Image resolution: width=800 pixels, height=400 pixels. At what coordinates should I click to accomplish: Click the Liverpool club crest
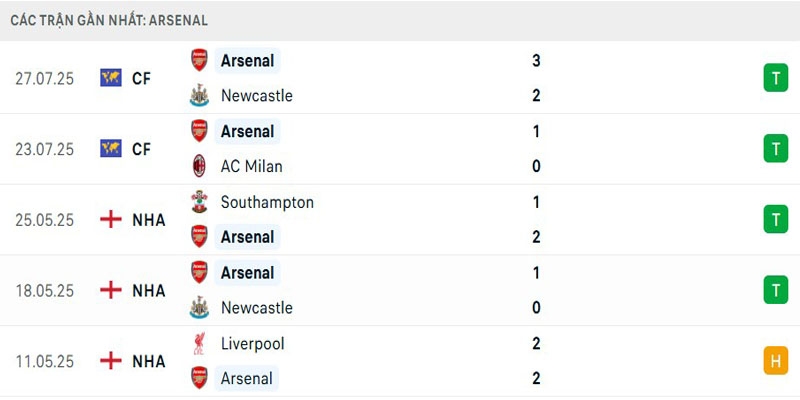click(199, 343)
